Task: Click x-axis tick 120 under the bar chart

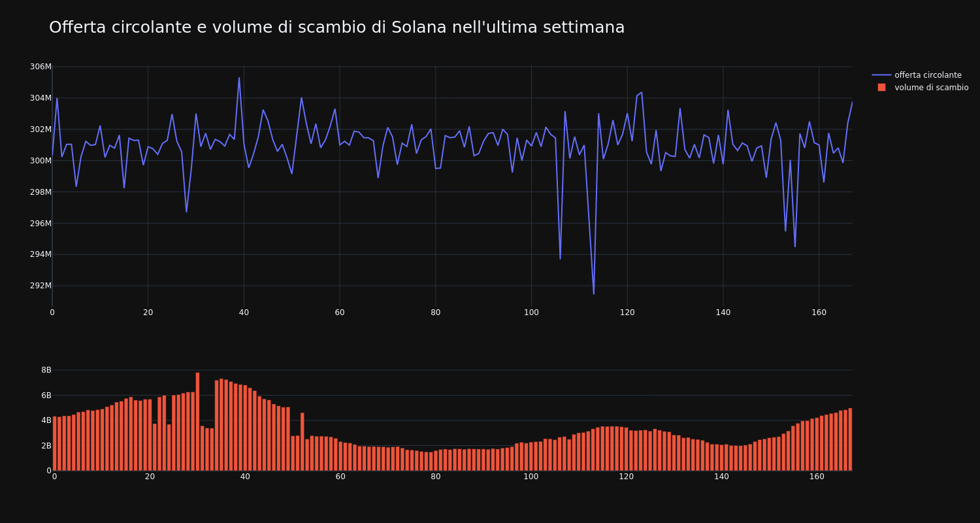Action: 627,477
